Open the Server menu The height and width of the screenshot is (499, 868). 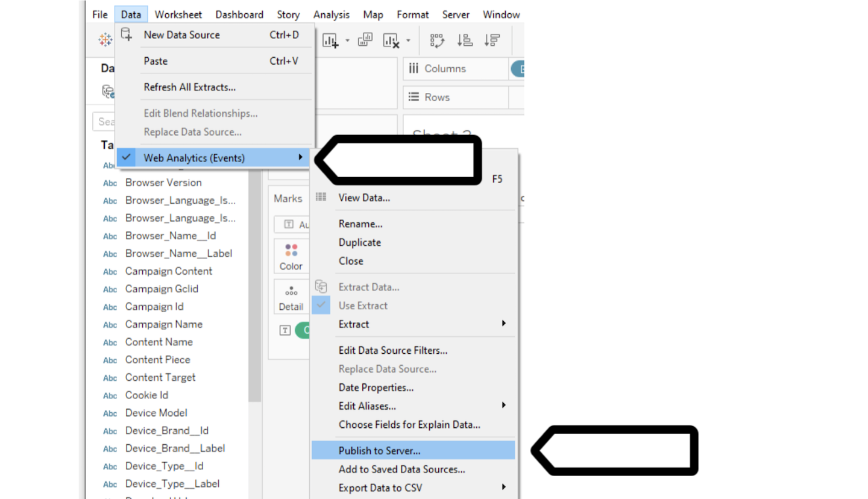pyautogui.click(x=456, y=14)
